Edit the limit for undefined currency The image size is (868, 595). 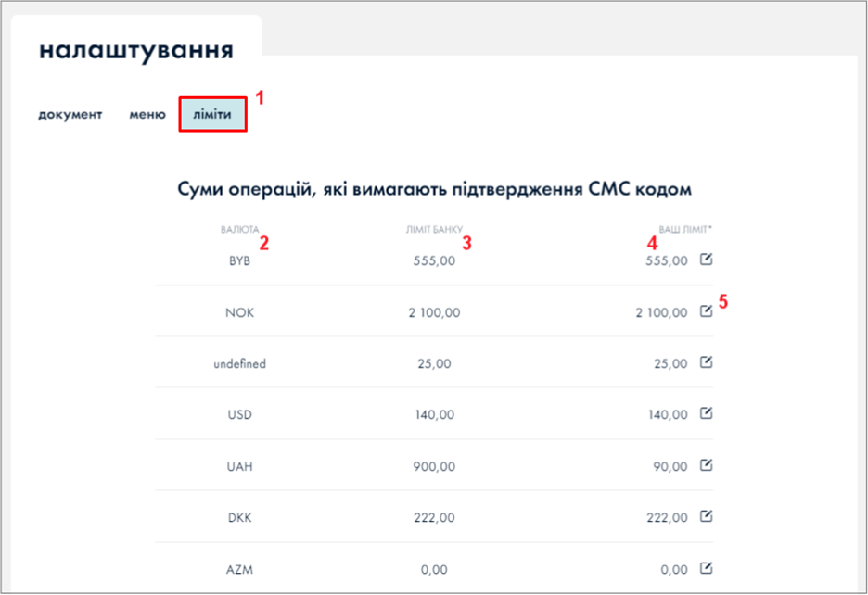click(706, 362)
